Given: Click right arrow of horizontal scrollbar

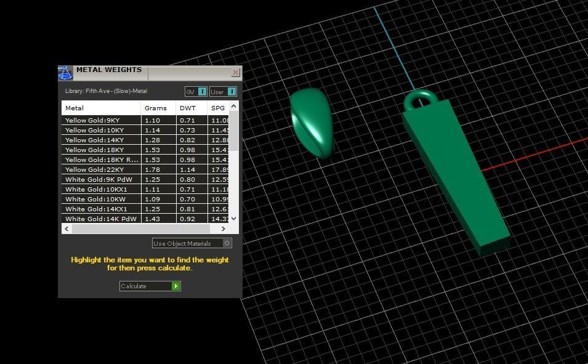Looking at the screenshot, I should (x=224, y=229).
